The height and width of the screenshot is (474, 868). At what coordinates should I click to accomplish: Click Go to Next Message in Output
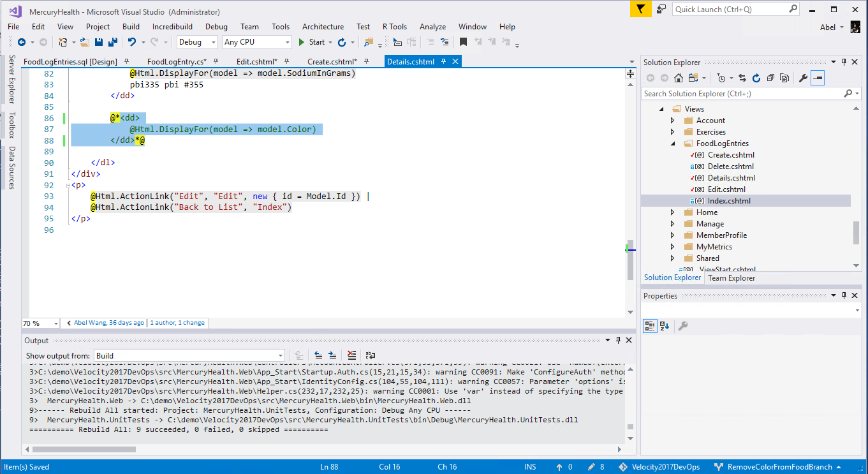[332, 355]
